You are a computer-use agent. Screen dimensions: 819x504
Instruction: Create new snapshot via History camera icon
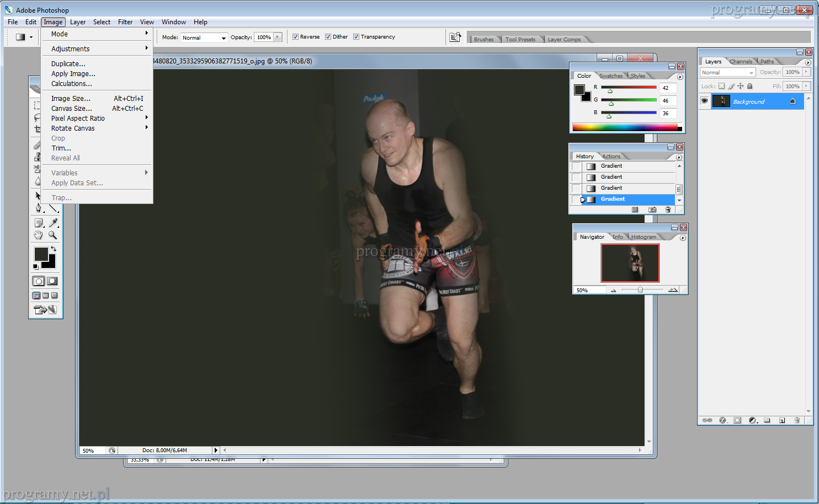(652, 210)
